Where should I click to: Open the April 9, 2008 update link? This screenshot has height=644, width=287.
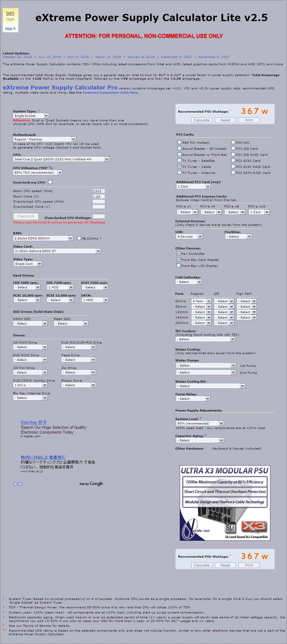tap(78, 57)
